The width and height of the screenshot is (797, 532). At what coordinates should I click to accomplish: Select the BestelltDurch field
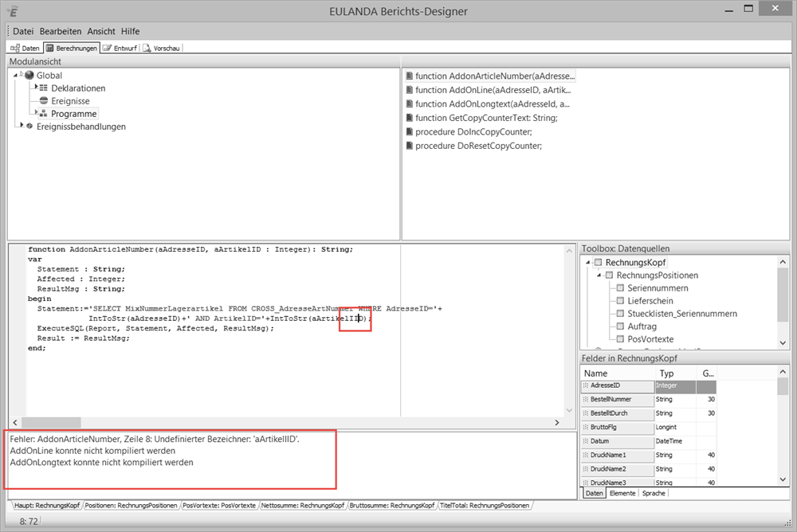click(618, 413)
